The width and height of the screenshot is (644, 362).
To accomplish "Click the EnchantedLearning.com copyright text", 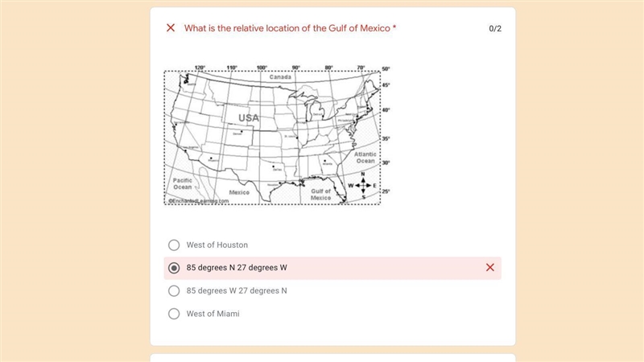I will tap(198, 200).
